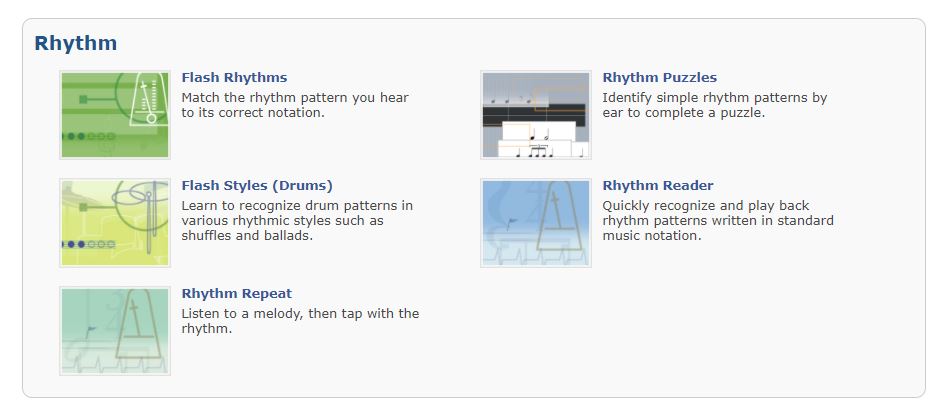The image size is (945, 420).
Task: Click the Rhythm section heading
Action: pos(76,43)
